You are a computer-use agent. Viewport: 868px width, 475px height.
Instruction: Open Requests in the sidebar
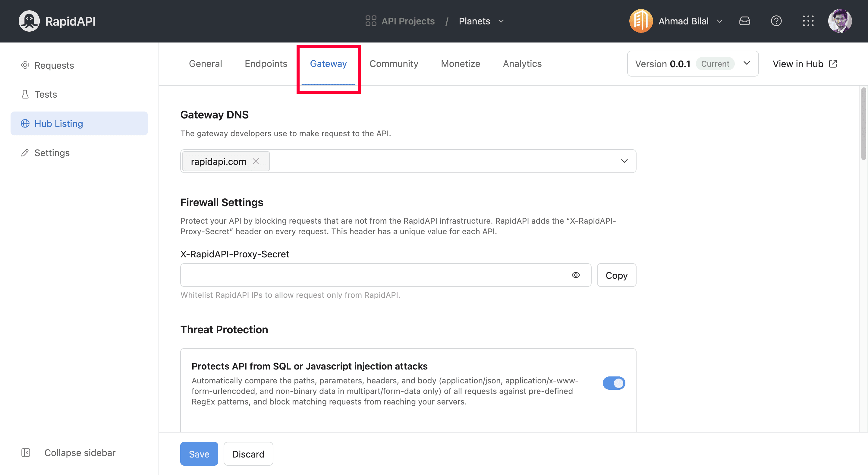[79, 65]
